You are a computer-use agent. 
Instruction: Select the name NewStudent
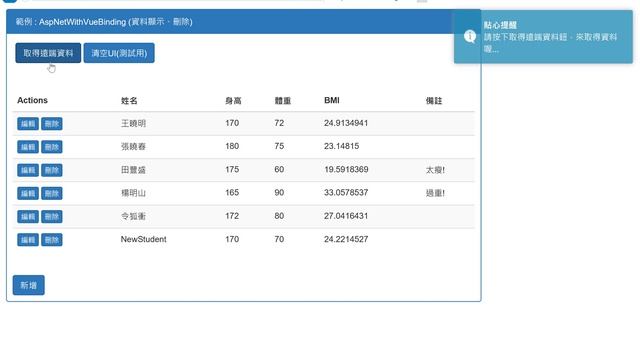(144, 239)
